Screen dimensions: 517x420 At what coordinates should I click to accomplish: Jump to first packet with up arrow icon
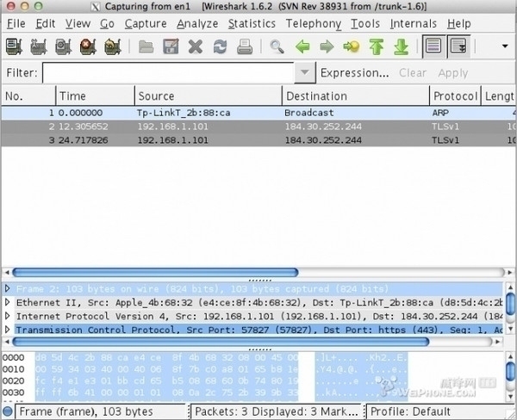[x=376, y=46]
